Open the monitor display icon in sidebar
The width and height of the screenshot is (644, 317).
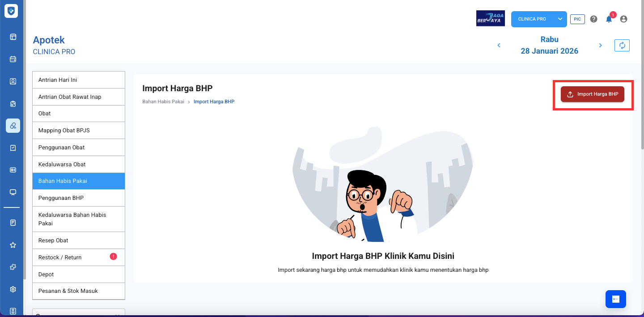tap(13, 192)
